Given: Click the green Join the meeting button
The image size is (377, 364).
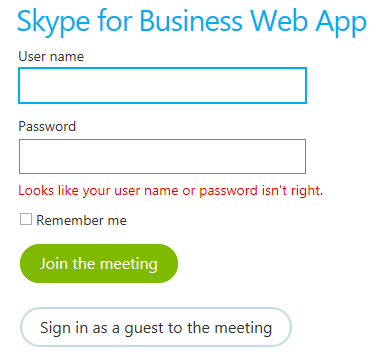Looking at the screenshot, I should pyautogui.click(x=99, y=263).
